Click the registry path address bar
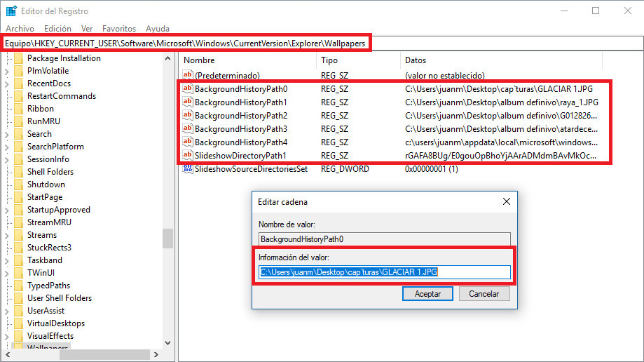Viewport: 644px width, 362px height. (323, 43)
